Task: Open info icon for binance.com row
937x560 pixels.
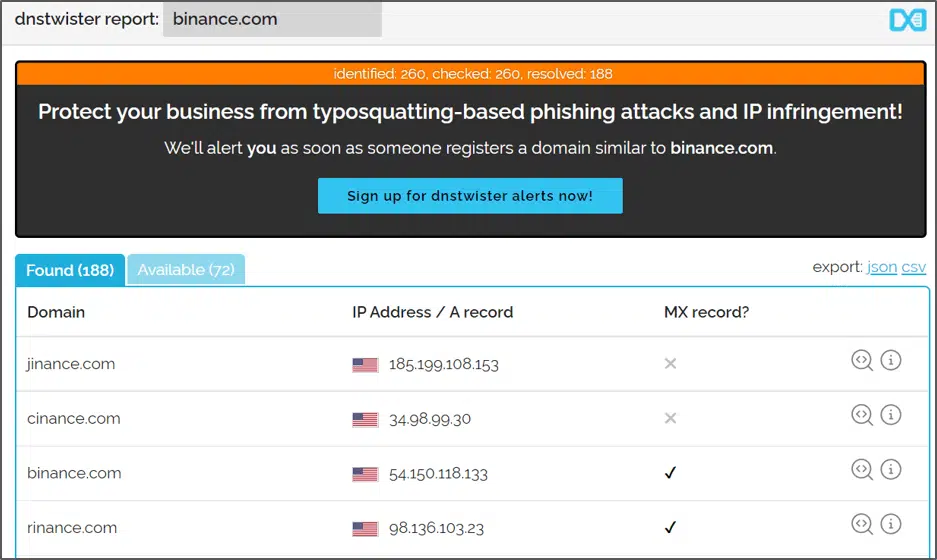Action: pyautogui.click(x=890, y=469)
